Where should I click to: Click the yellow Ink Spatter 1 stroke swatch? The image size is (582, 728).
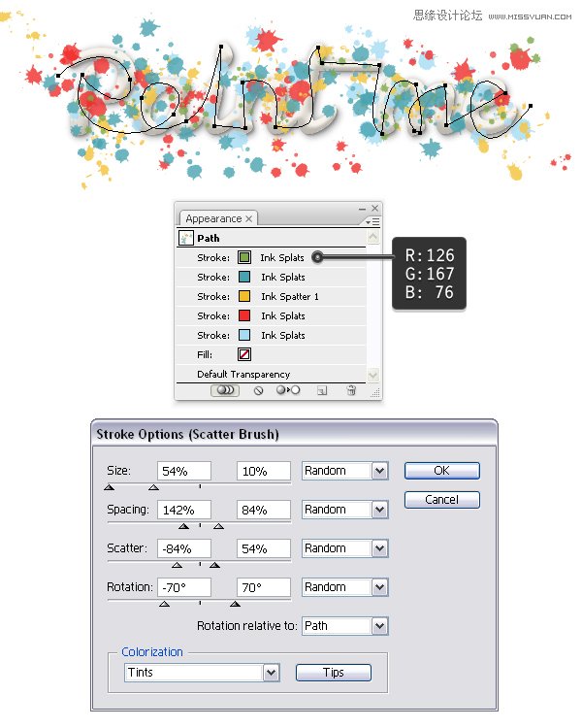244,296
